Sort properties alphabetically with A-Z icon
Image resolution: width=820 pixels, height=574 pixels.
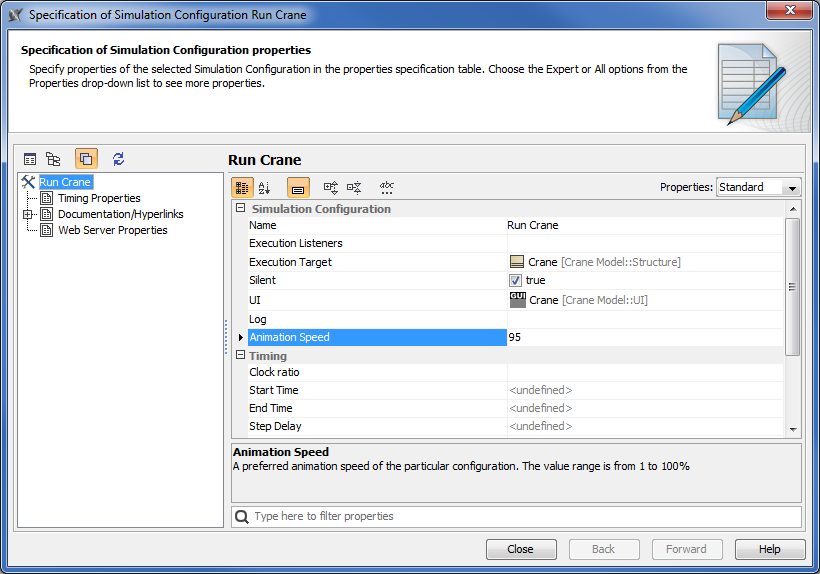point(265,188)
